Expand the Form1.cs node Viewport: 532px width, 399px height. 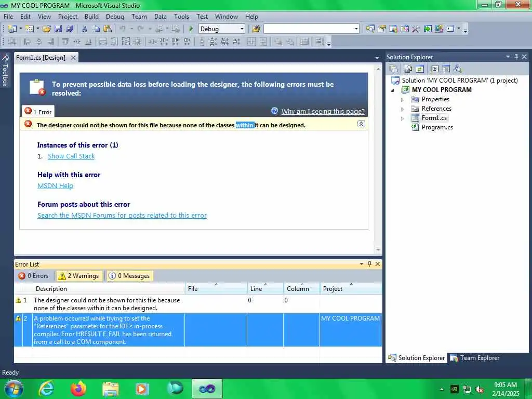coord(403,118)
